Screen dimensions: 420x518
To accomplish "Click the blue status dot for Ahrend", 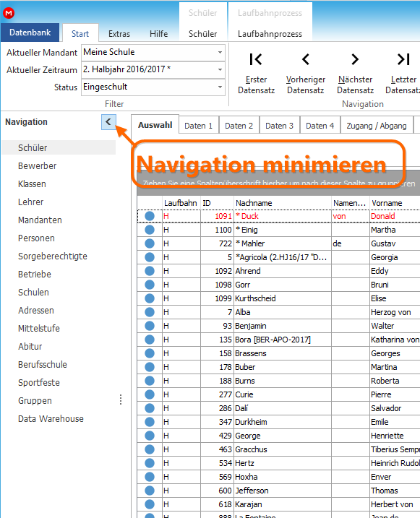I will pos(150,271).
